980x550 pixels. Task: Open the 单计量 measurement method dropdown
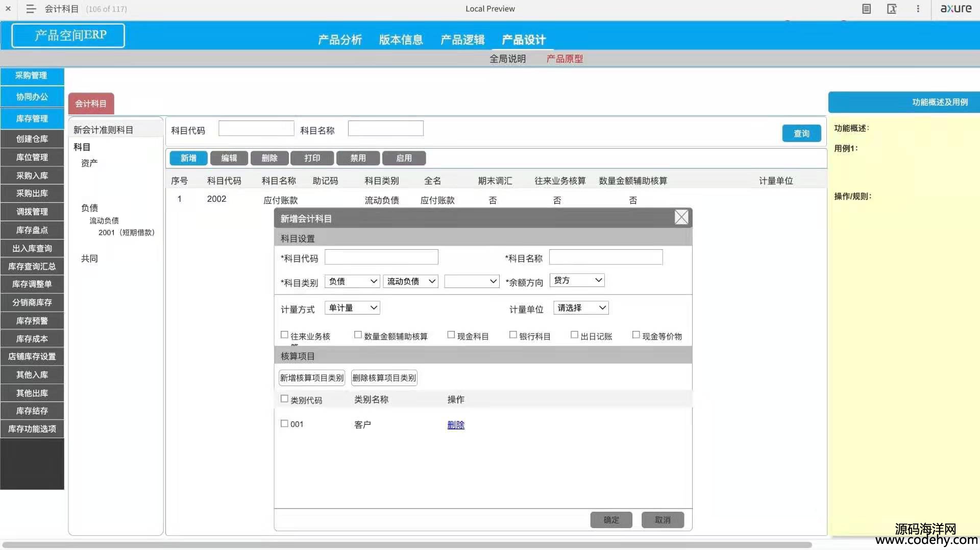pyautogui.click(x=352, y=308)
